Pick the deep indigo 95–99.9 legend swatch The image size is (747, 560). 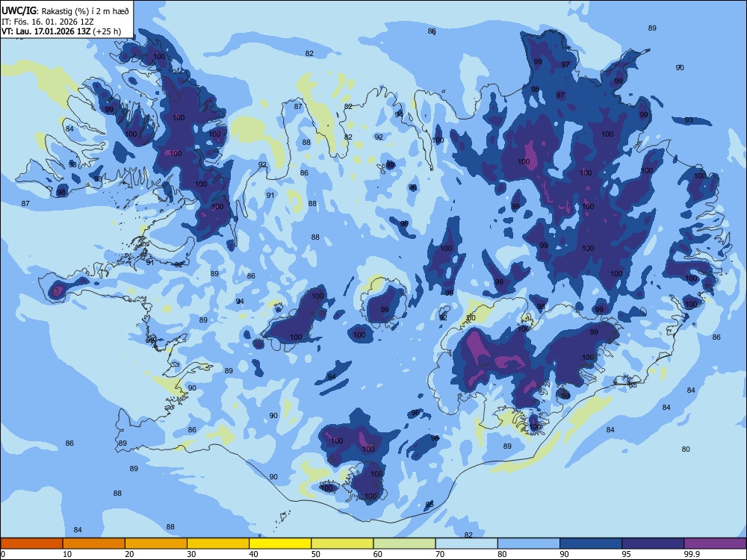coord(653,544)
